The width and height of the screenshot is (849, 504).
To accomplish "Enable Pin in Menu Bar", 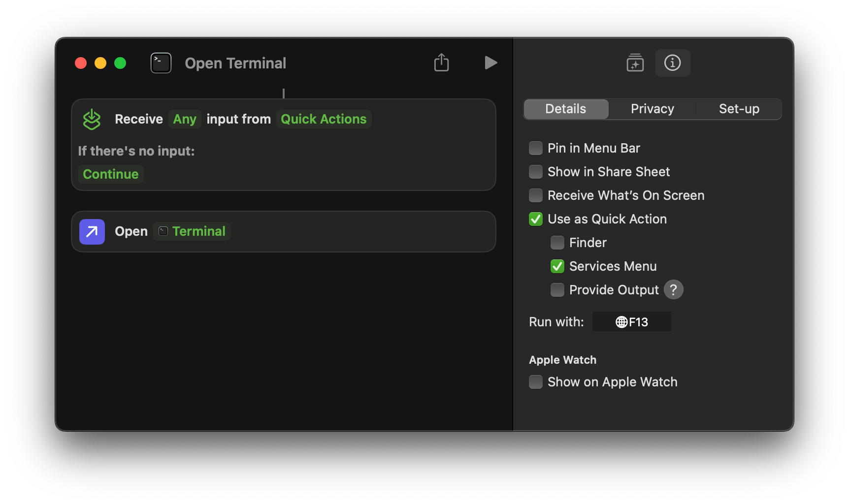I will (535, 148).
